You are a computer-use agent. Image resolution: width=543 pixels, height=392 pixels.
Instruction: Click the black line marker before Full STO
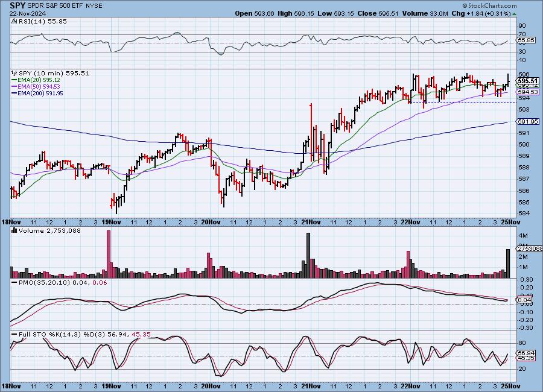[x=14, y=335]
